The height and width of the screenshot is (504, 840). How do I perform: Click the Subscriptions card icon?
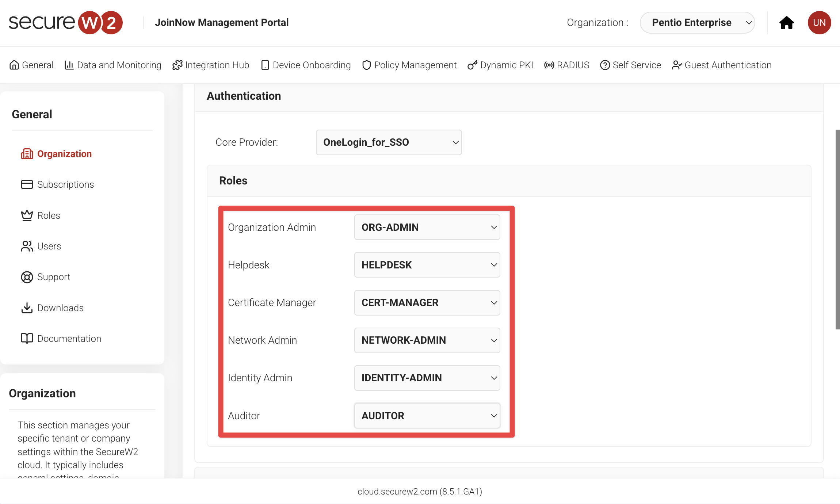point(27,184)
